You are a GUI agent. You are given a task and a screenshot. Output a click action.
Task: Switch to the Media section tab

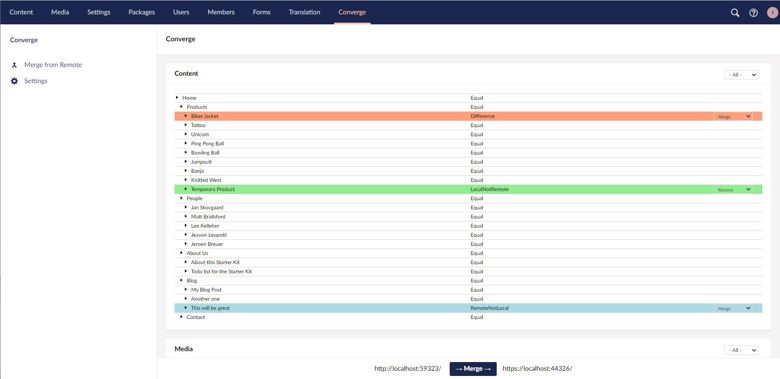click(60, 12)
